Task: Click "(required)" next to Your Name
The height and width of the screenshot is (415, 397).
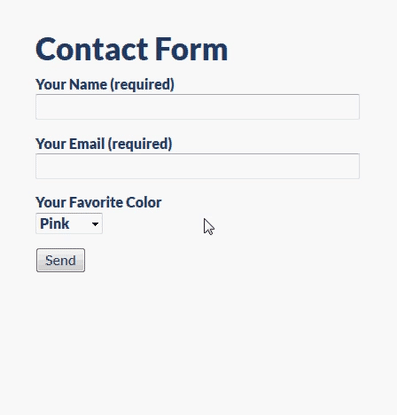Action: [142, 85]
